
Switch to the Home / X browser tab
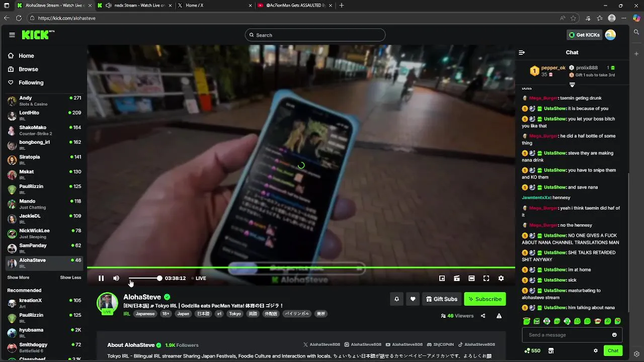click(214, 5)
